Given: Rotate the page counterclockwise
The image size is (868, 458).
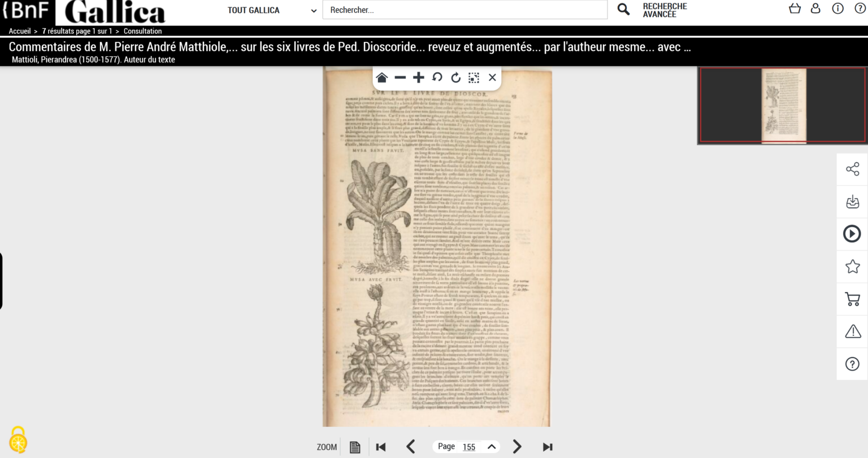Looking at the screenshot, I should [437, 77].
